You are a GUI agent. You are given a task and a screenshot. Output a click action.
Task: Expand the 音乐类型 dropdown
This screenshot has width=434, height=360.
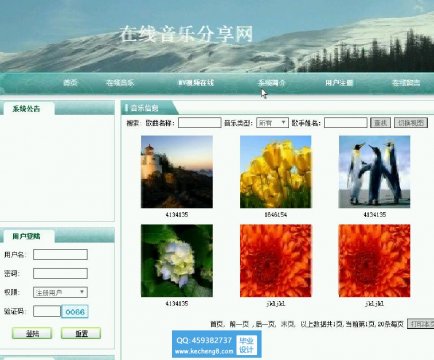point(272,123)
